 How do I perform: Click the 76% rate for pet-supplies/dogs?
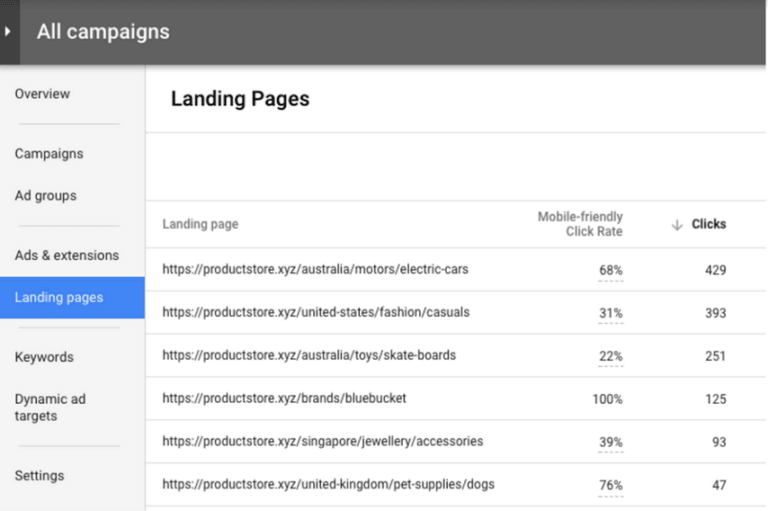click(x=611, y=485)
